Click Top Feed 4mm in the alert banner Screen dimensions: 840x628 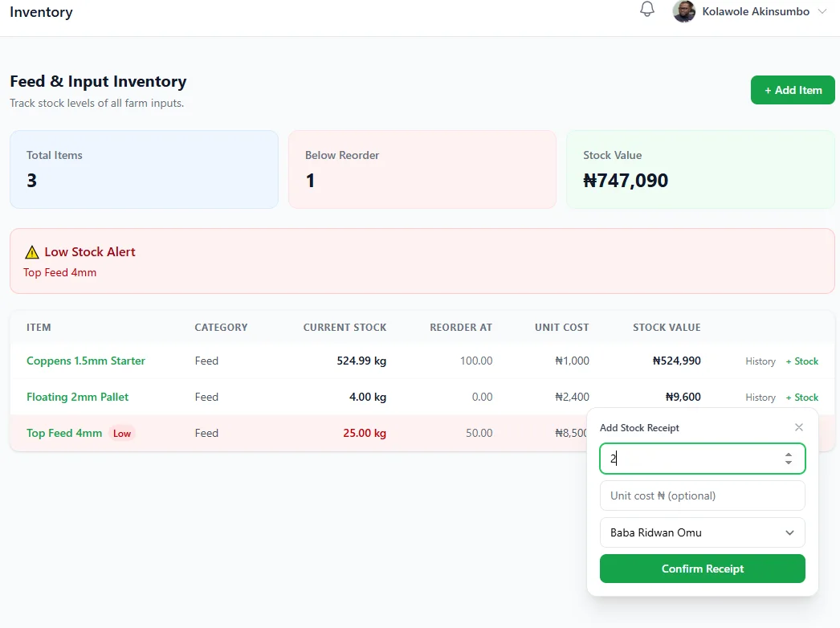coord(60,272)
